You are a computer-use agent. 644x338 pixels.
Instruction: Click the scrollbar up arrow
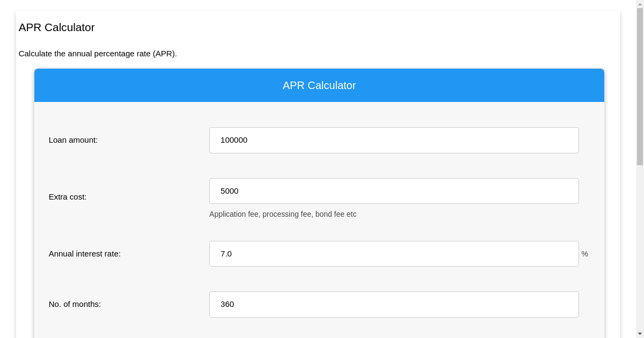[x=640, y=4]
